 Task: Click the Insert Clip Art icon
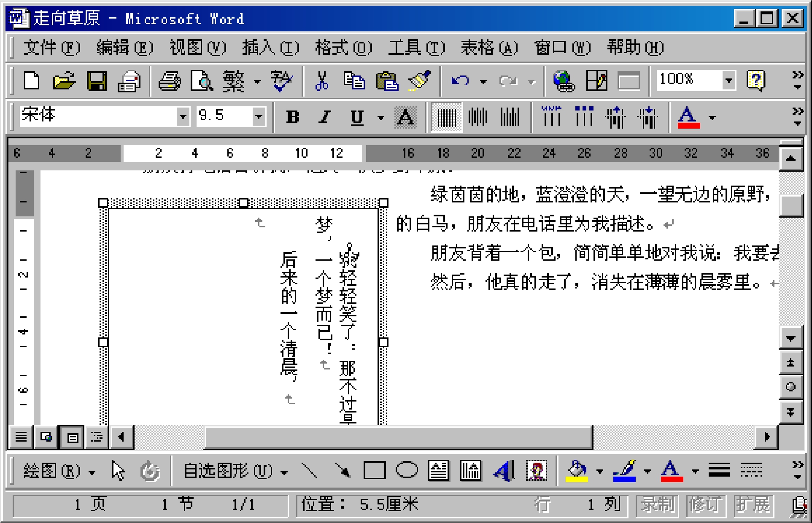(536, 471)
